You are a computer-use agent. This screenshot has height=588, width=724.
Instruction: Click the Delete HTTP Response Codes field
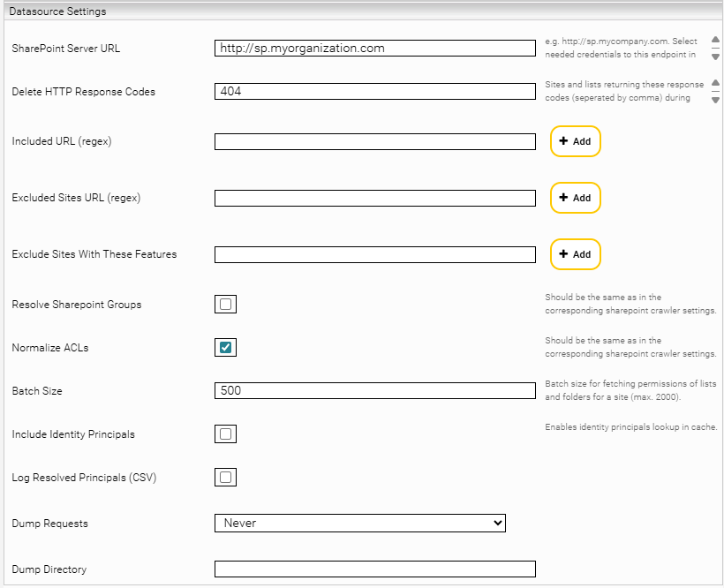coord(374,92)
